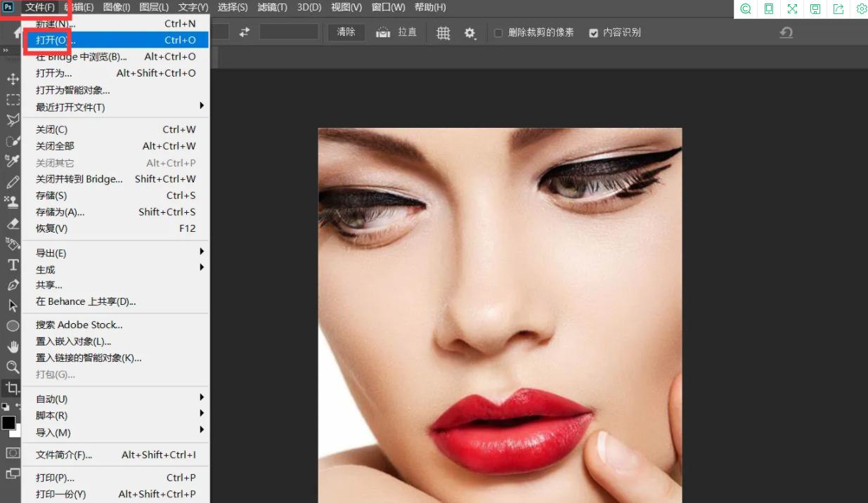Click the black foreground color swatch

[x=10, y=423]
